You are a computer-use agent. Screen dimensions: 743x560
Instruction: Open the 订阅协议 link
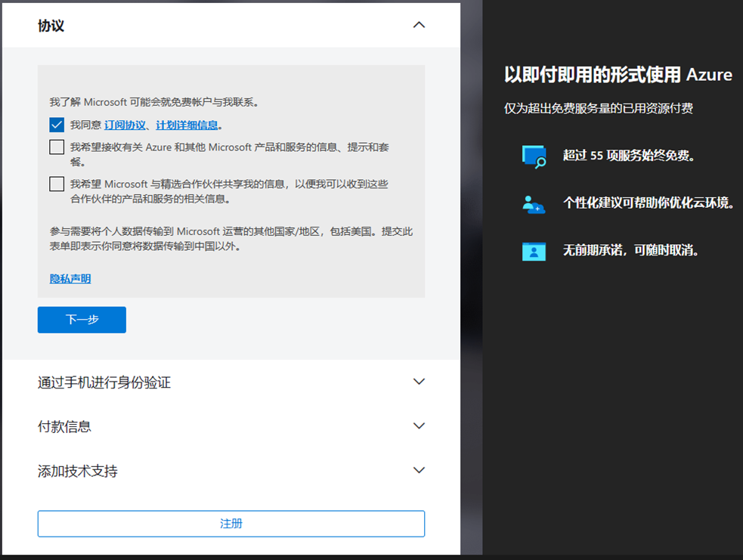tap(122, 124)
